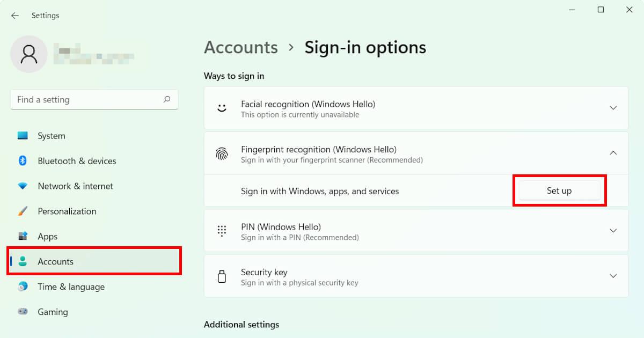Navigate back with the arrow button
Viewport: 644px width, 338px height.
click(x=14, y=15)
